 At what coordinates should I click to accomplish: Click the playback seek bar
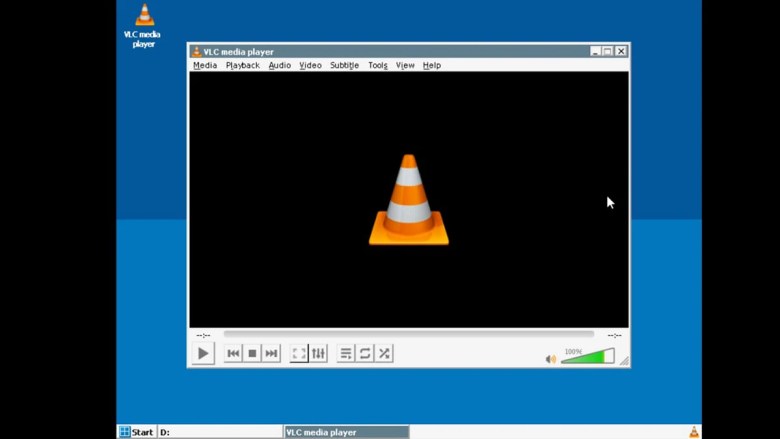coord(408,334)
